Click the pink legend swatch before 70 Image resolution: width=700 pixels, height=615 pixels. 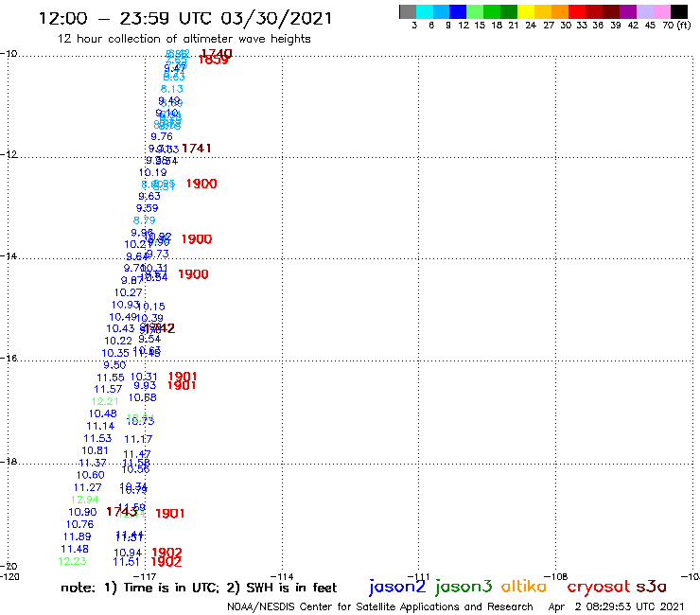tap(661, 12)
